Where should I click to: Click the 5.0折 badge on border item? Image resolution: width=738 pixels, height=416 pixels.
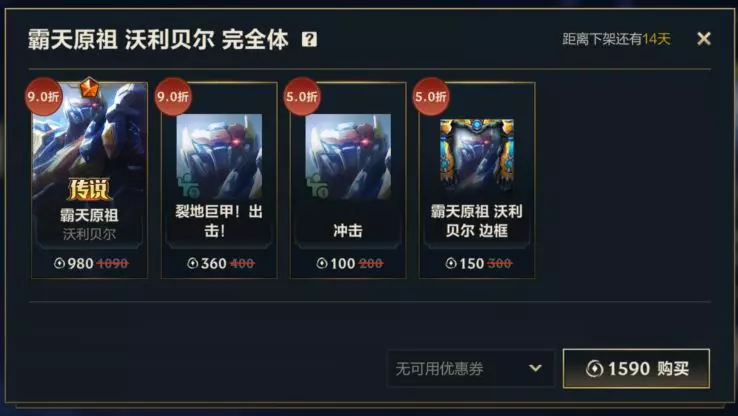point(431,96)
